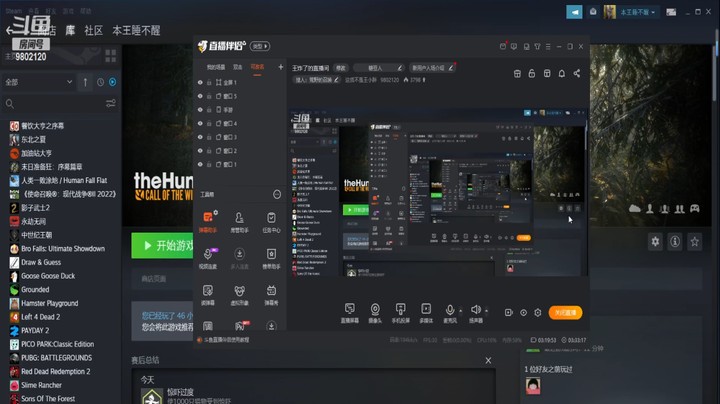Add a 摄像头 camera source
This screenshot has width=720, height=404.
[375, 313]
